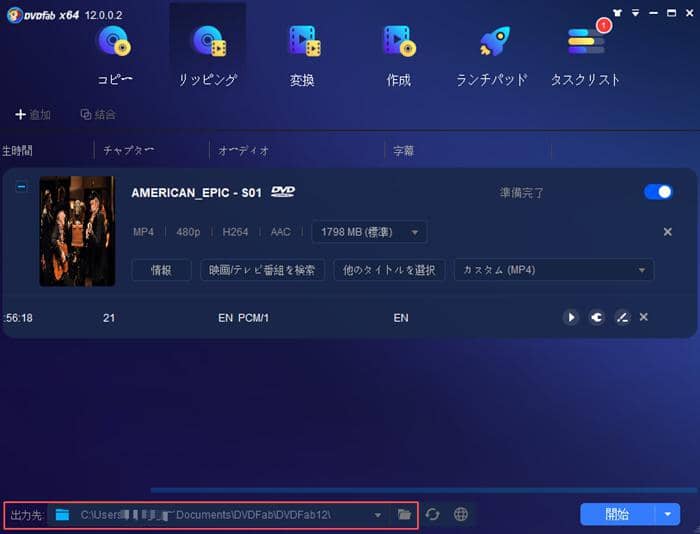This screenshot has width=700, height=534.
Task: Preview the title with play icon
Action: pyautogui.click(x=571, y=317)
